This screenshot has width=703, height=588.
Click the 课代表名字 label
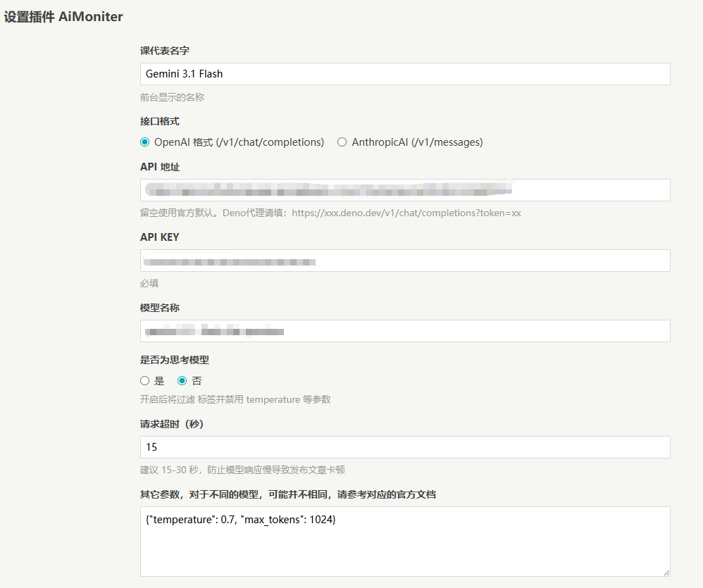[x=165, y=51]
